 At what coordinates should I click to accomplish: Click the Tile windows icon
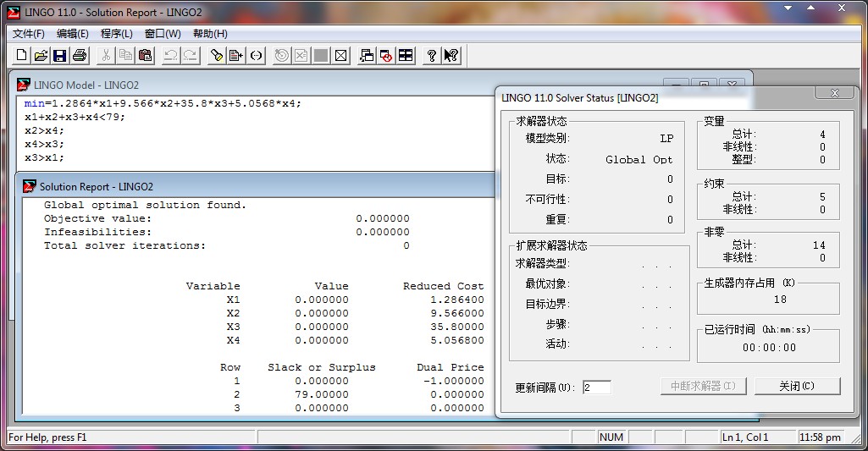[406, 55]
